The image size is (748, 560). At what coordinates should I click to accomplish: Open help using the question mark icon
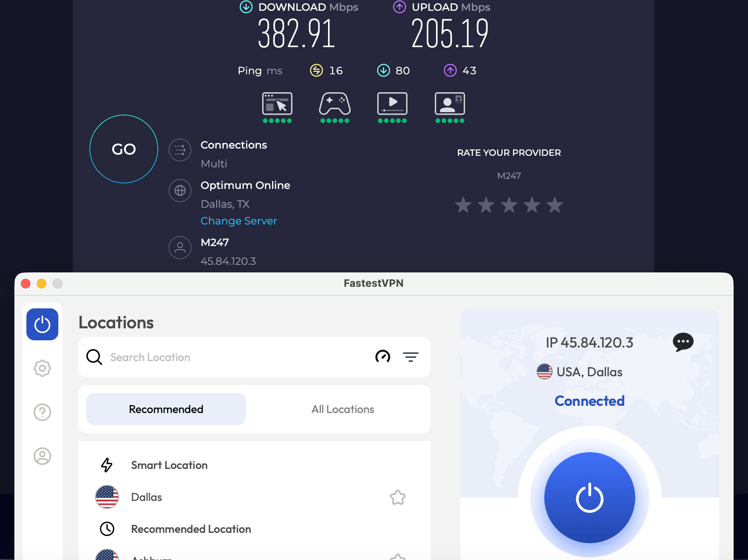coord(42,412)
